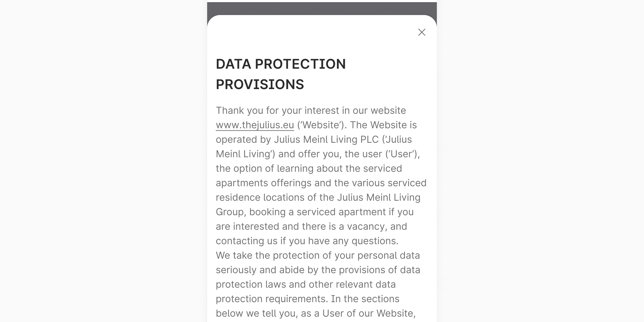
Task: Click the word "PROVISIONS" in the heading
Action: click(x=260, y=85)
